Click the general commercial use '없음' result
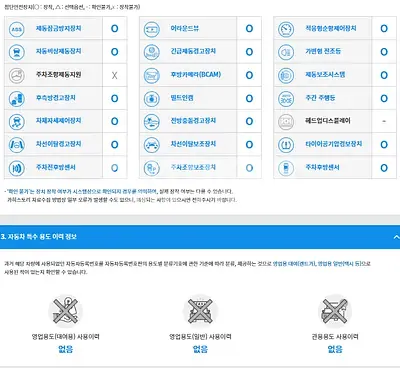Screen dimensions: 400x368 tap(200, 349)
